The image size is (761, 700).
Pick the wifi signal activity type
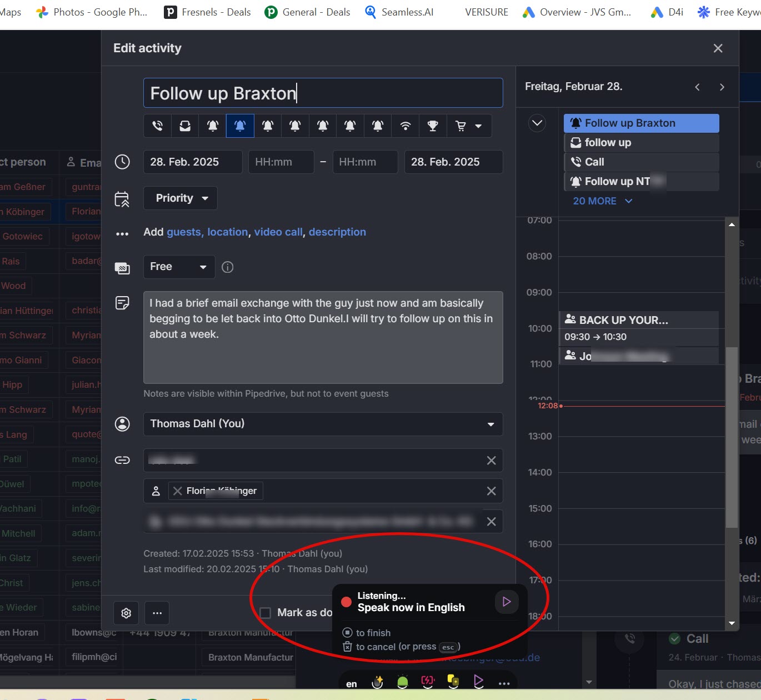pos(405,126)
